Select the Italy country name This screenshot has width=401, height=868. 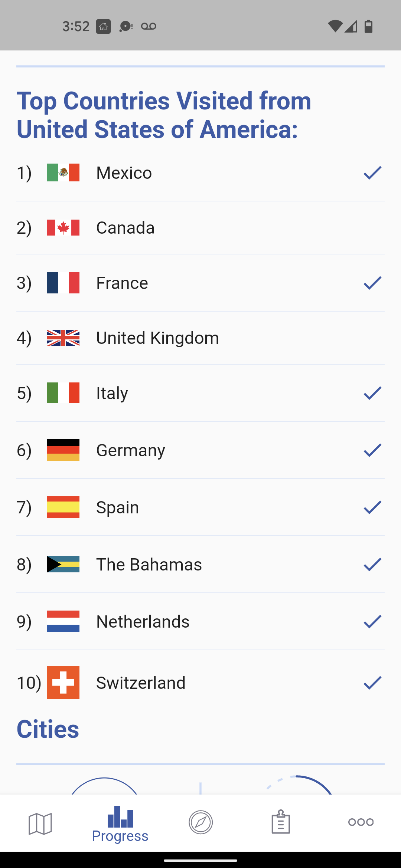pyautogui.click(x=112, y=393)
